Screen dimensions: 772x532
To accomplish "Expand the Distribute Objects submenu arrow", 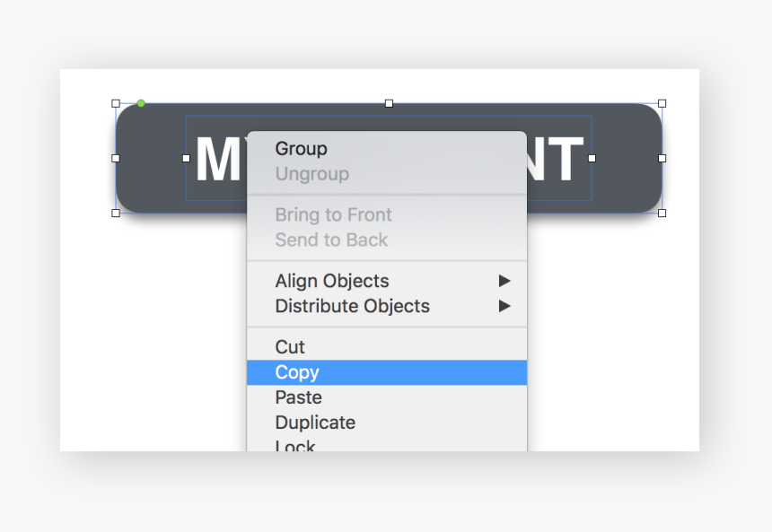I will pos(504,307).
